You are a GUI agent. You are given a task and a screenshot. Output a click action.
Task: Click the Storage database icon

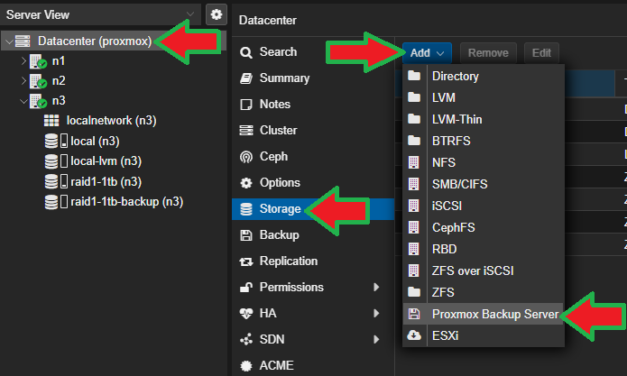[246, 209]
